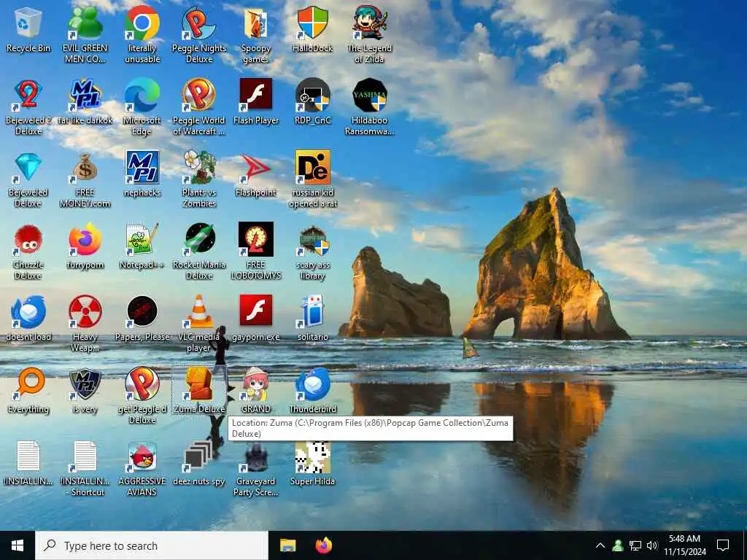Click the Show desktop sliver at the taskbar edge

745,545
